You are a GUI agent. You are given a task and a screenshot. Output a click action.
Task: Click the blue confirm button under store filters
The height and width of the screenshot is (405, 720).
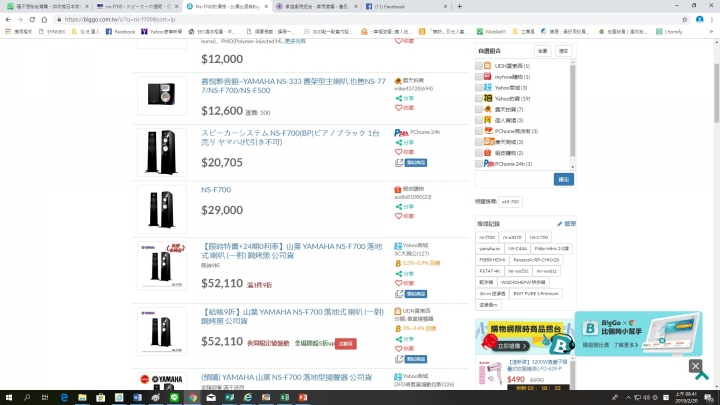pos(563,180)
